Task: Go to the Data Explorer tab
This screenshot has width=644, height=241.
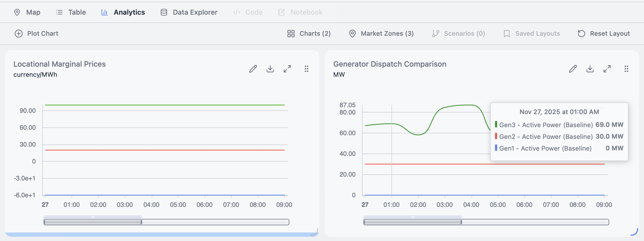Action: (189, 12)
